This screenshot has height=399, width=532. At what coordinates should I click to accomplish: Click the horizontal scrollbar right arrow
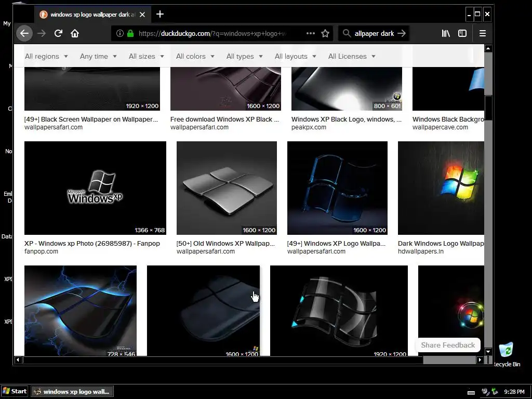480,360
